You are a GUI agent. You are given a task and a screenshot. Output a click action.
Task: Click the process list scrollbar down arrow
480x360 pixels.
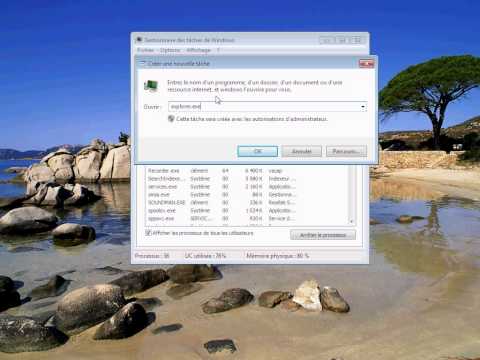click(x=351, y=221)
